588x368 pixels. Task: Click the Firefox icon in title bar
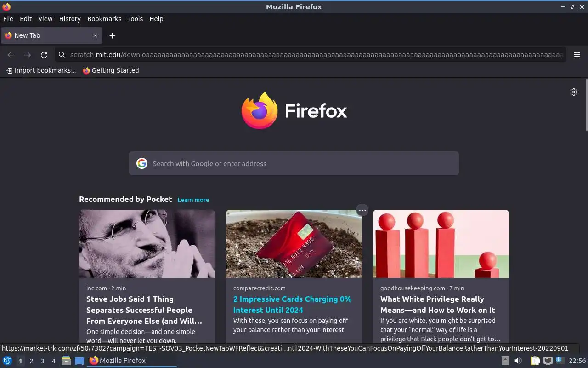point(6,6)
